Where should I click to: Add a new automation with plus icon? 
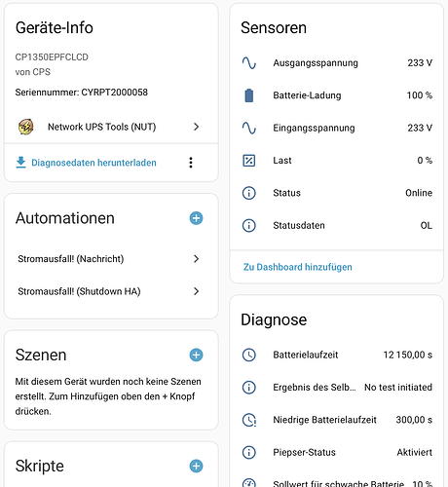[196, 218]
